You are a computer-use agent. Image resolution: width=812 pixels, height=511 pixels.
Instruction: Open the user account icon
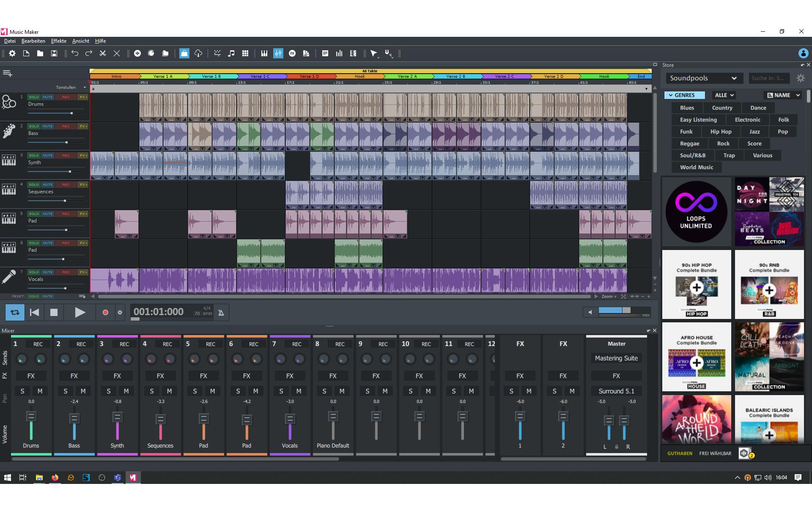[803, 53]
